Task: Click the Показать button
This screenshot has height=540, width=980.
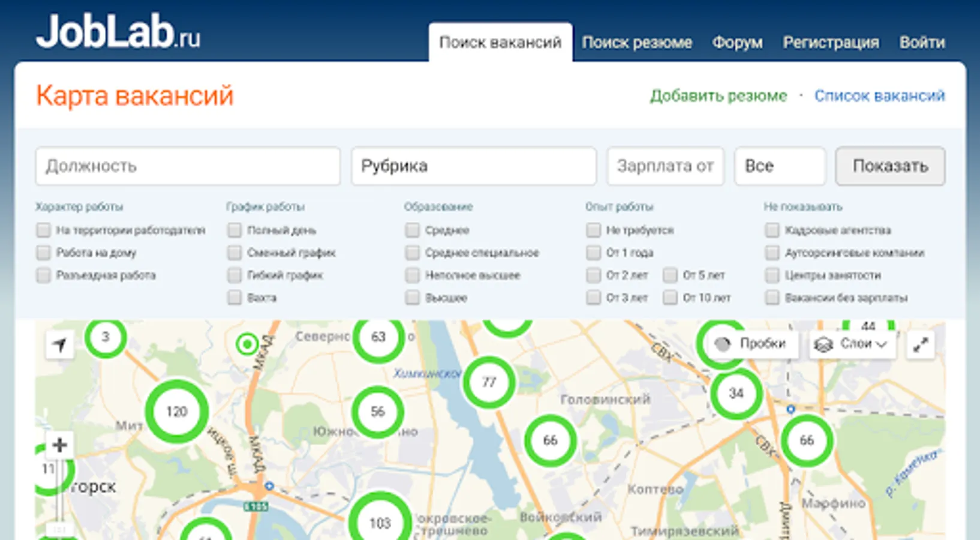Action: point(890,166)
